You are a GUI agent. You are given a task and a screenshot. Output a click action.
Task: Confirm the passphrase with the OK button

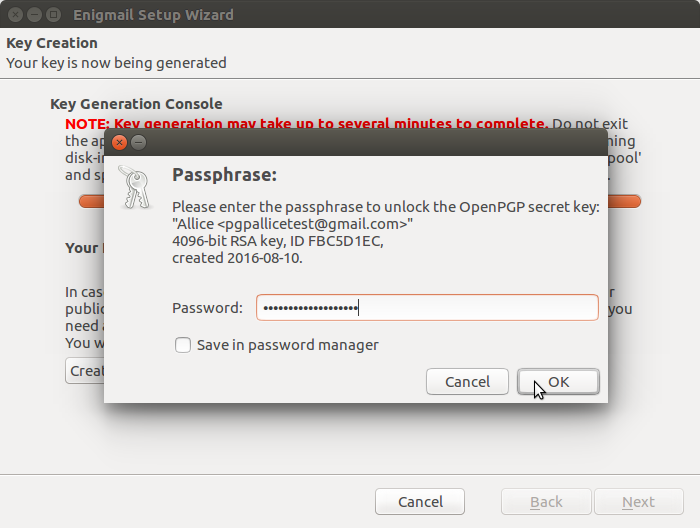(x=558, y=382)
